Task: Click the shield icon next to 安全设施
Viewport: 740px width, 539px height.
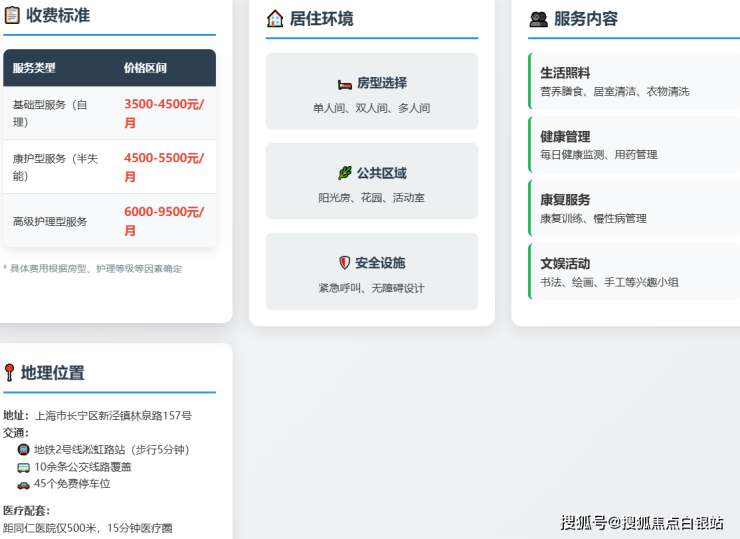Action: pyautogui.click(x=345, y=263)
